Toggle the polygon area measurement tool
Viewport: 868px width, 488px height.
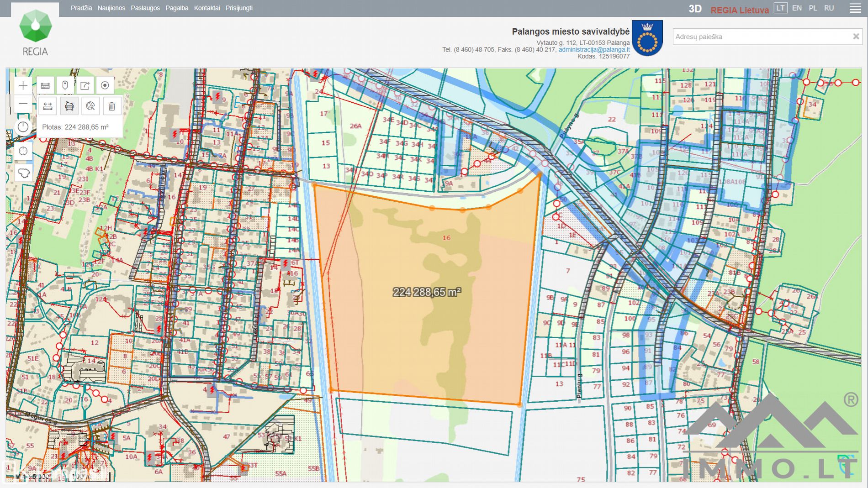click(x=69, y=106)
